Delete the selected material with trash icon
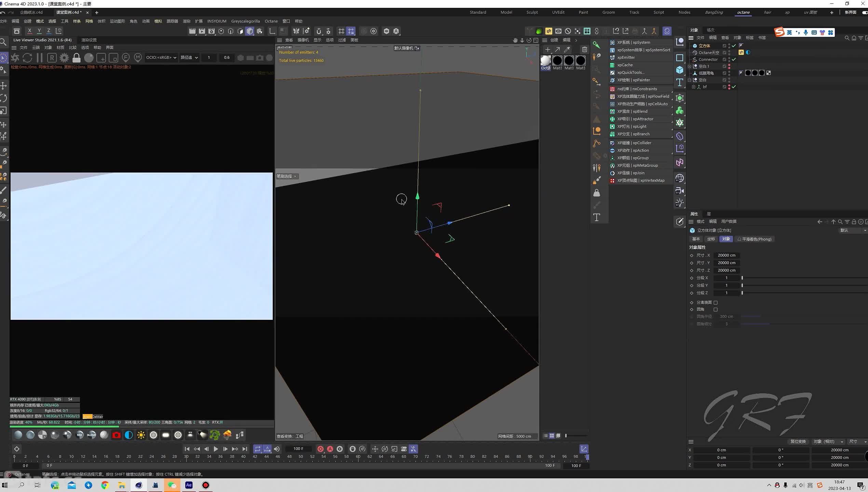The height and width of the screenshot is (492, 868). pos(585,50)
